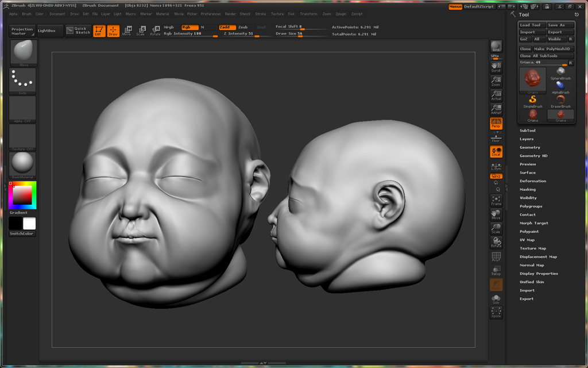Expand the Masking subpalette

click(x=528, y=190)
